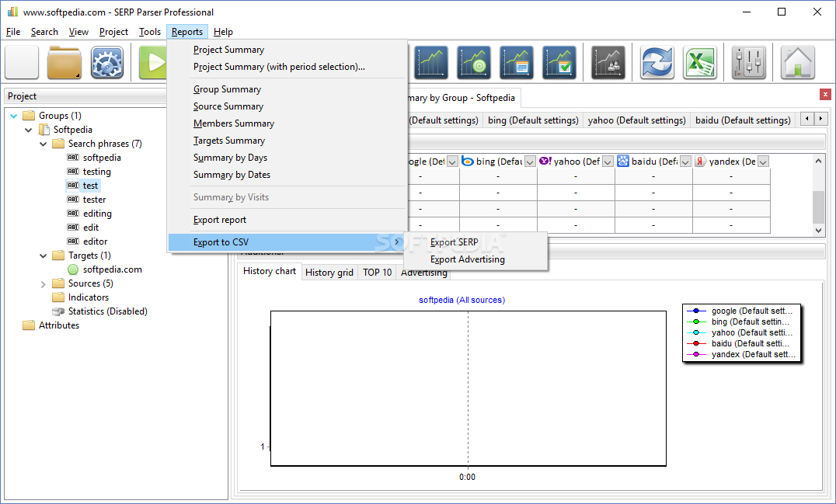Screen dimensions: 836x504
Task: Switch to the History grid tab
Action: pyautogui.click(x=329, y=273)
